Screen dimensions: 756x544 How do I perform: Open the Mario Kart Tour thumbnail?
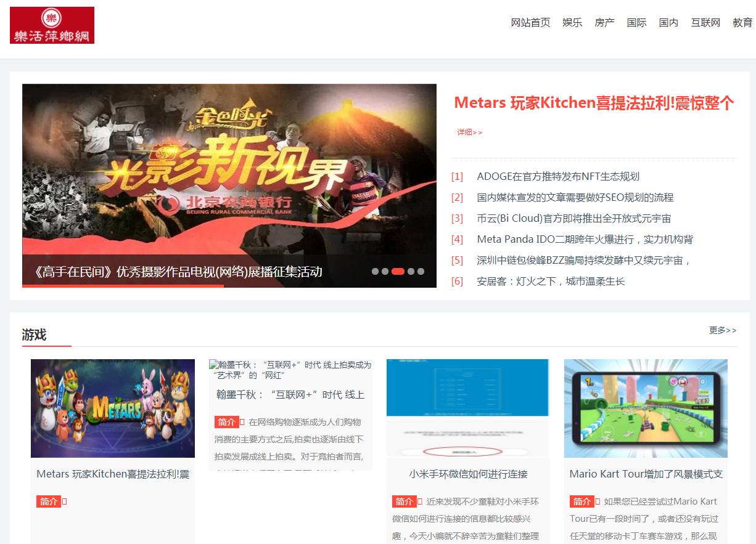[646, 408]
